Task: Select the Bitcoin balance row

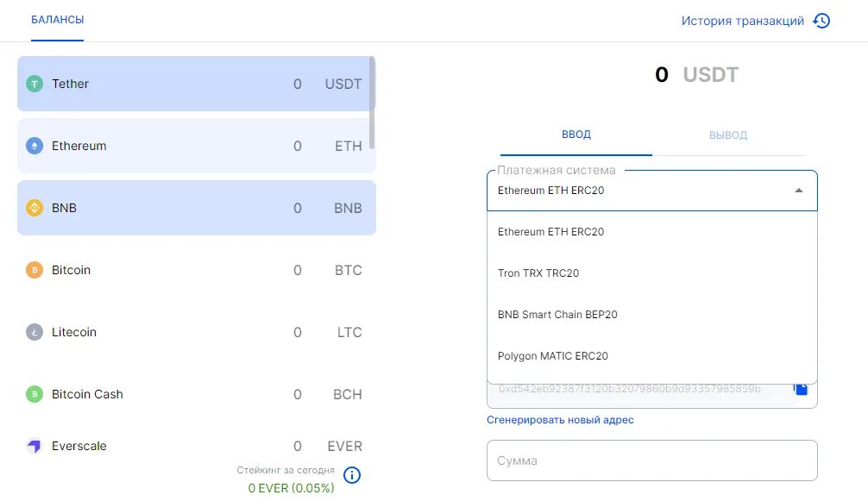Action: [x=197, y=270]
